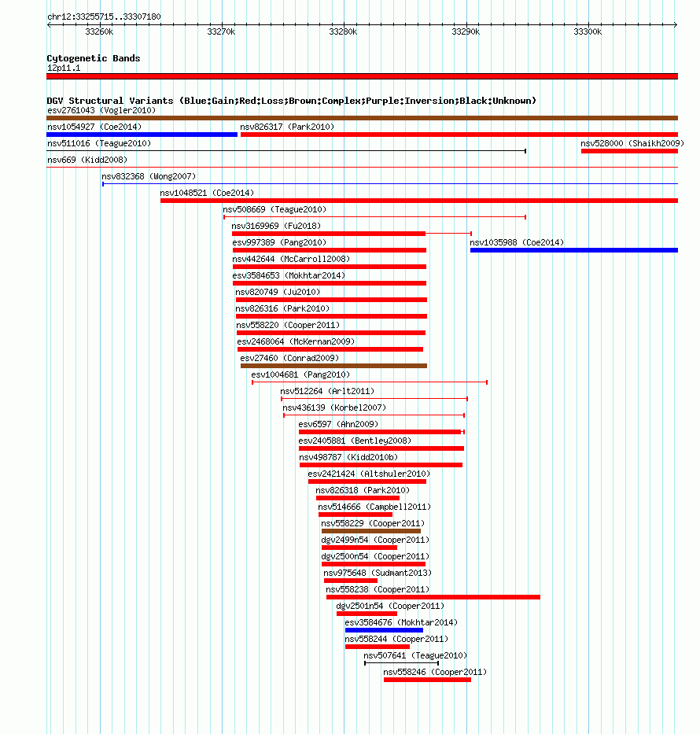This screenshot has width=700, height=734.
Task: Open the nsv826317 (Park2010) variant label
Action: [287, 127]
